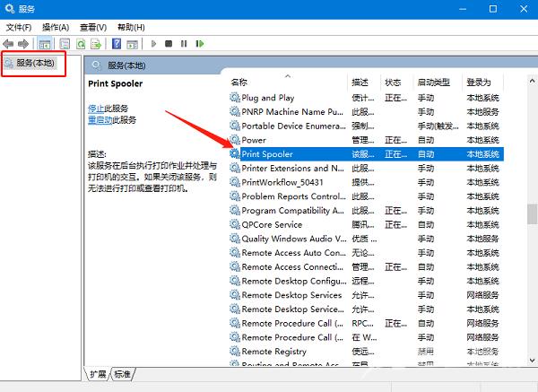Click the Forward arrow toolbar icon
Image resolution: width=538 pixels, height=392 pixels.
23,44
